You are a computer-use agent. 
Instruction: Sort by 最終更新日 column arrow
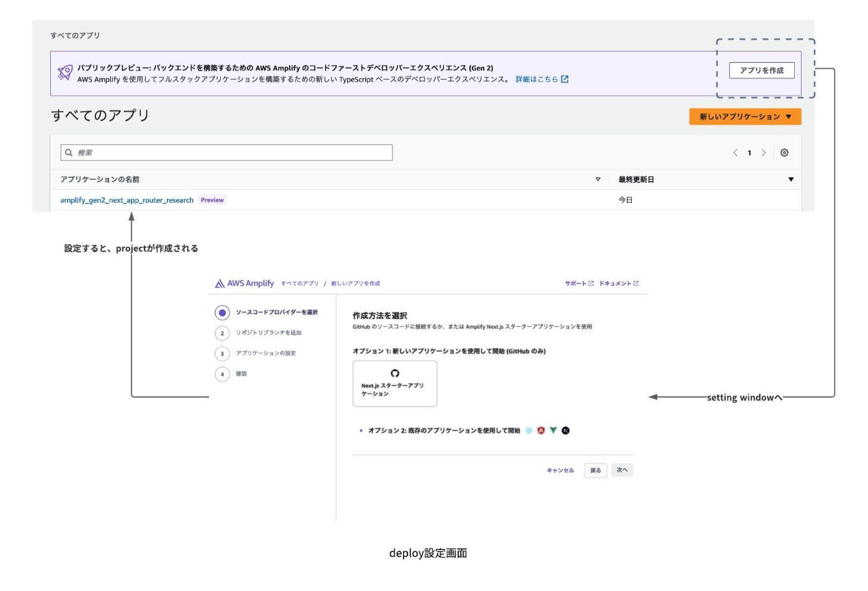coord(790,179)
